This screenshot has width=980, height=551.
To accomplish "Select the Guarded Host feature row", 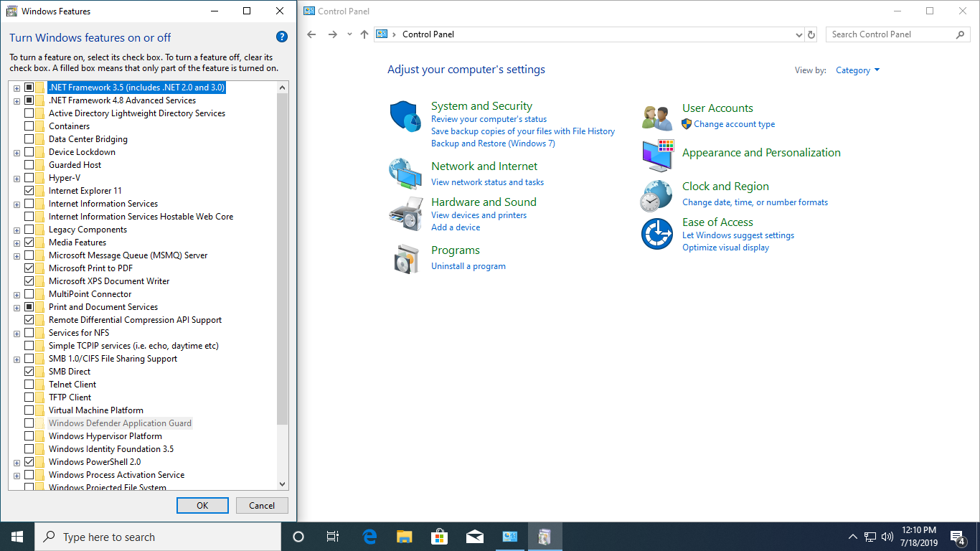I will point(75,165).
